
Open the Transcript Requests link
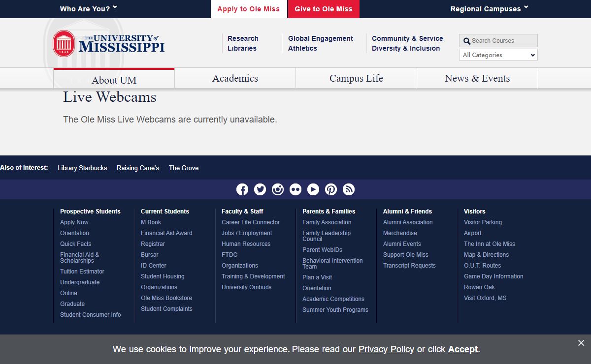pos(409,266)
